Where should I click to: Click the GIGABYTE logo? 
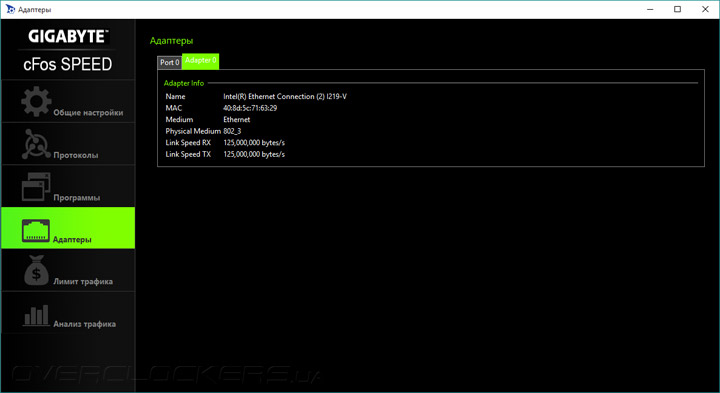pyautogui.click(x=68, y=36)
